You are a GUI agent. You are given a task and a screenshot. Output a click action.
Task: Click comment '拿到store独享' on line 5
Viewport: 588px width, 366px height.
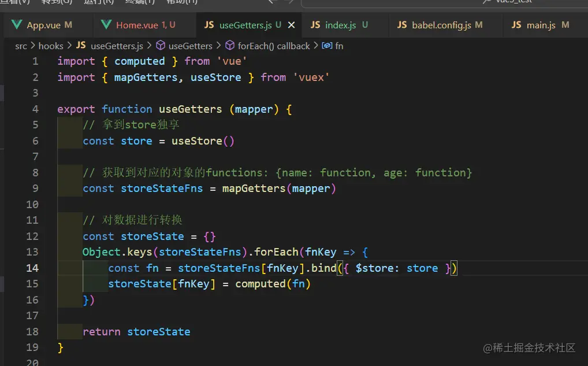point(140,125)
